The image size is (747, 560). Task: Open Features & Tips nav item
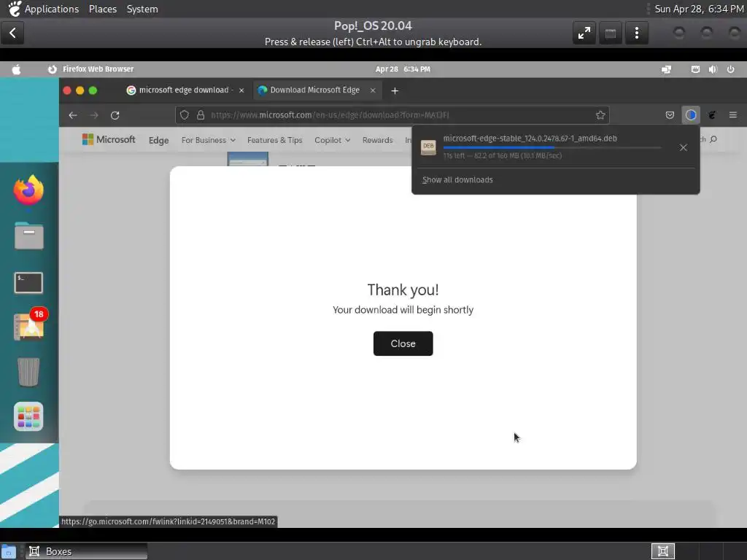point(275,140)
